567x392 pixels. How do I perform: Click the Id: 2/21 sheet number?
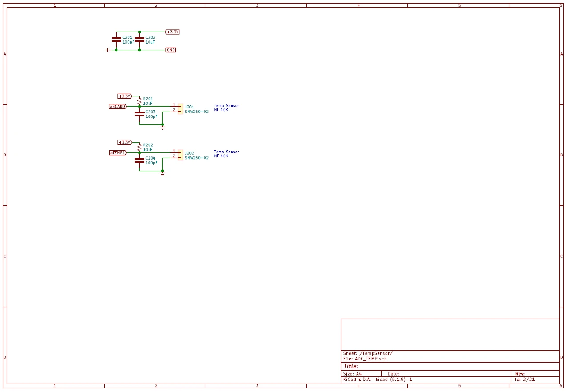coord(525,380)
